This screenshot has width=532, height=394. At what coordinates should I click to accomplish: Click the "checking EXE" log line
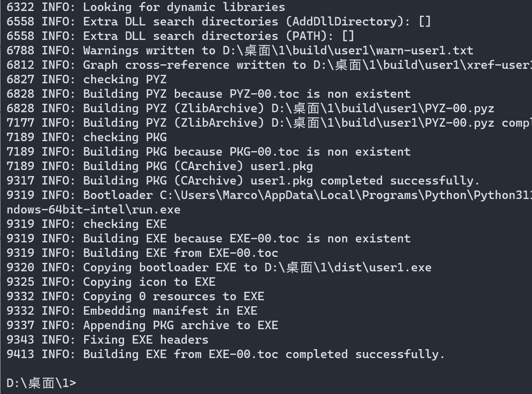pyautogui.click(x=125, y=224)
